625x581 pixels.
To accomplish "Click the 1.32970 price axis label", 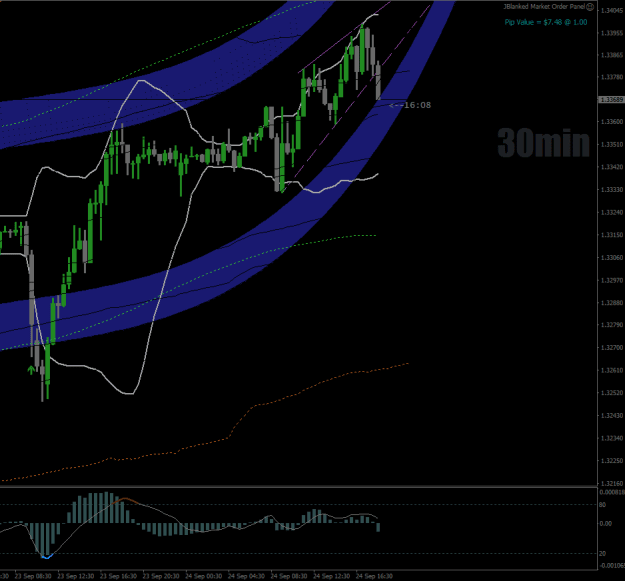I will coord(613,281).
